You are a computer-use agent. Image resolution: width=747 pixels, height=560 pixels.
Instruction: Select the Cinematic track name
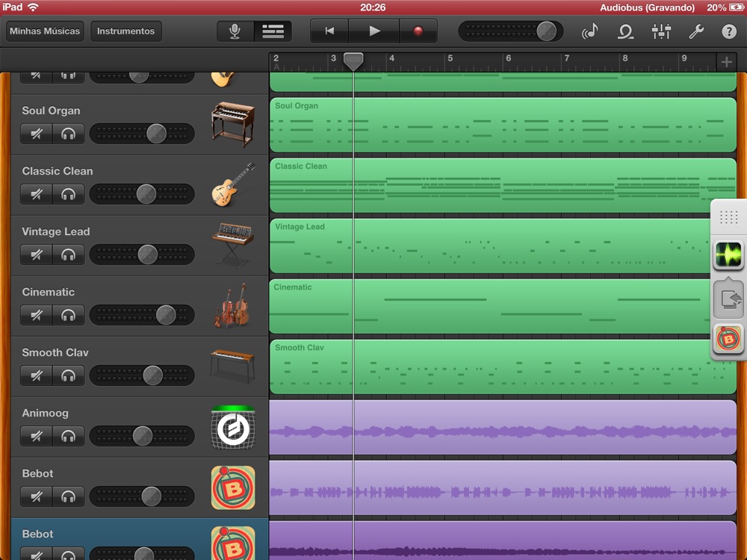coord(48,292)
